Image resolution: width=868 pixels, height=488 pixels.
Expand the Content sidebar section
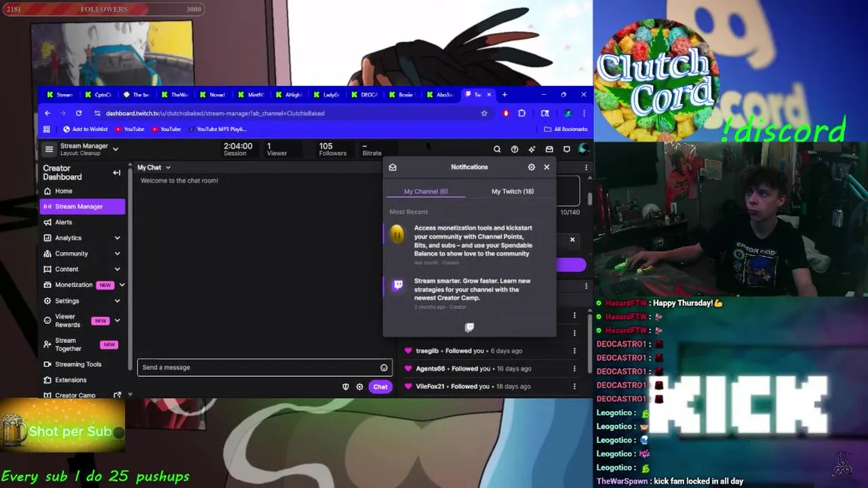coord(117,269)
